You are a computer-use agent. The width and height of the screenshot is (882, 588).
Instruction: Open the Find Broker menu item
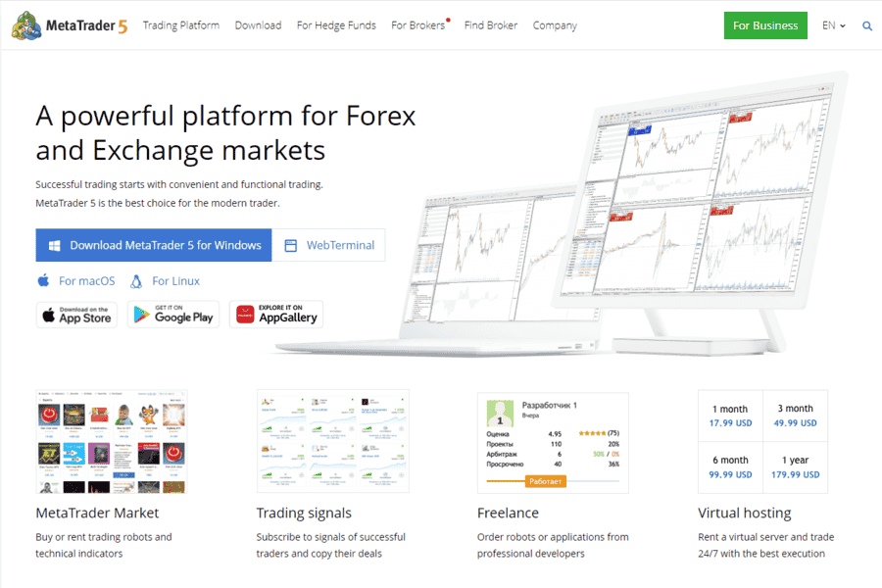tap(491, 25)
